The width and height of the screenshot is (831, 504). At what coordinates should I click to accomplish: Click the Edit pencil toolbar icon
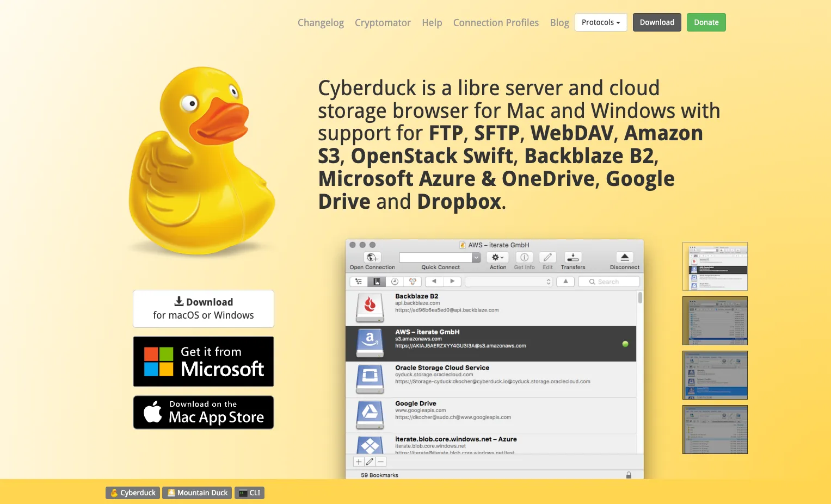click(547, 257)
